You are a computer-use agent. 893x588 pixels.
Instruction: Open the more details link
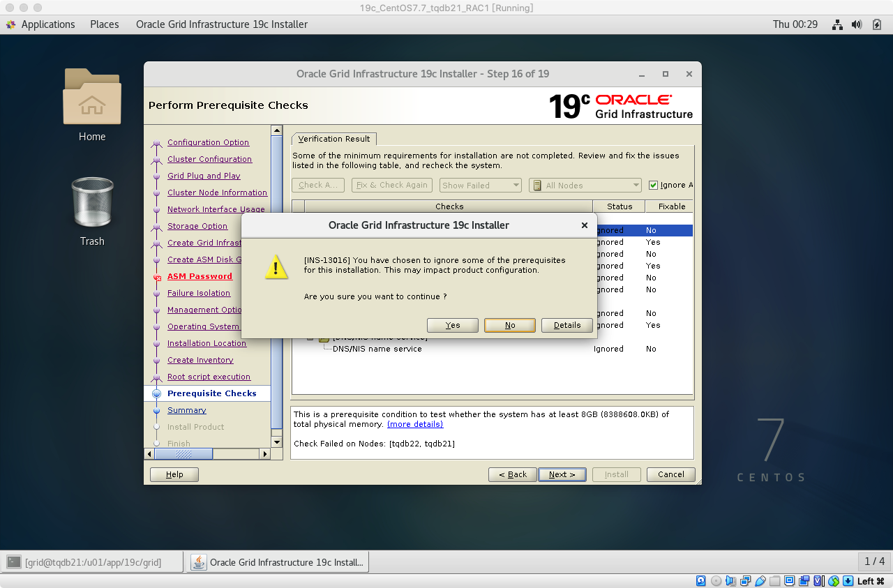click(x=415, y=424)
